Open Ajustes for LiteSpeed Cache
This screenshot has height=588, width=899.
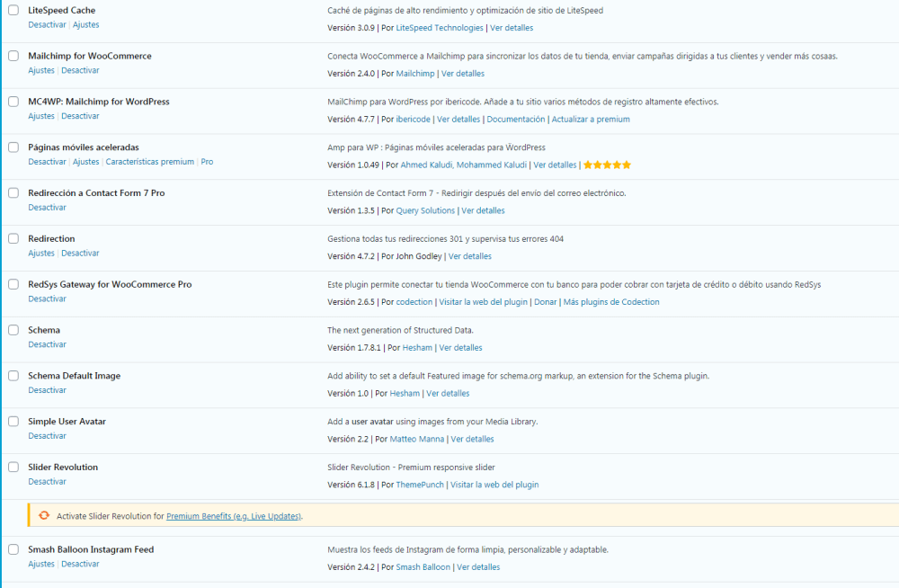[86, 24]
